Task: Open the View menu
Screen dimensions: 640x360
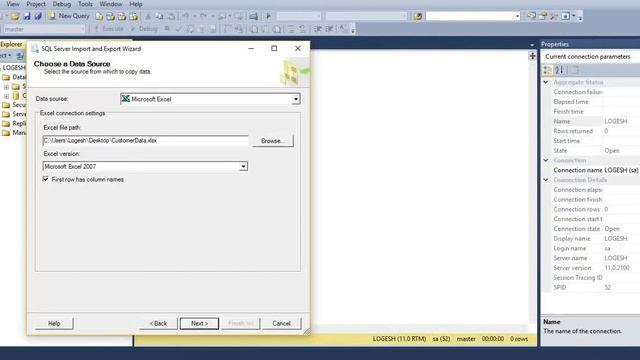Action: 13,4
